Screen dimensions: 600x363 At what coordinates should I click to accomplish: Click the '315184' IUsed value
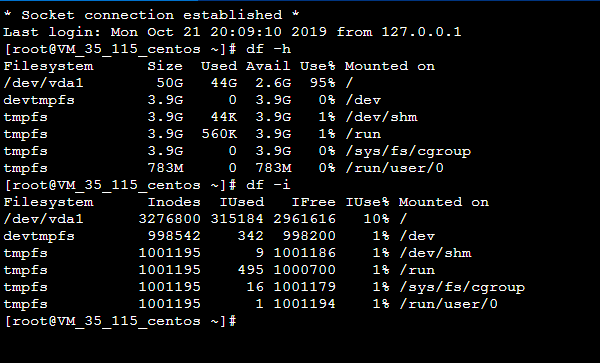tap(237, 219)
